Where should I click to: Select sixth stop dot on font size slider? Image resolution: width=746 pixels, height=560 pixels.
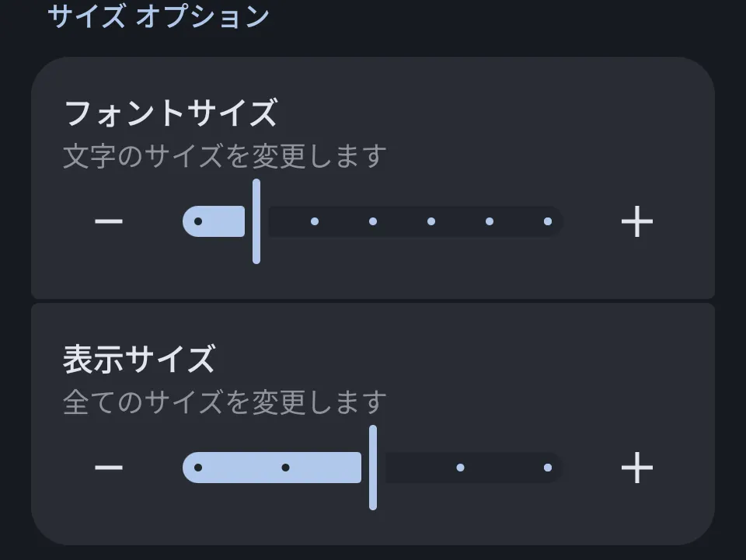point(490,222)
